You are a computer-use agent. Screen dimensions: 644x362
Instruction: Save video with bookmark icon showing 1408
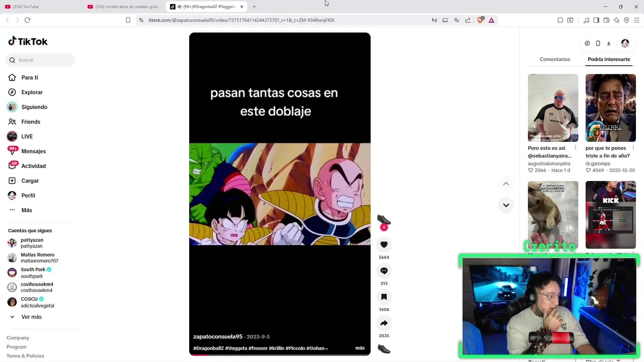384,297
